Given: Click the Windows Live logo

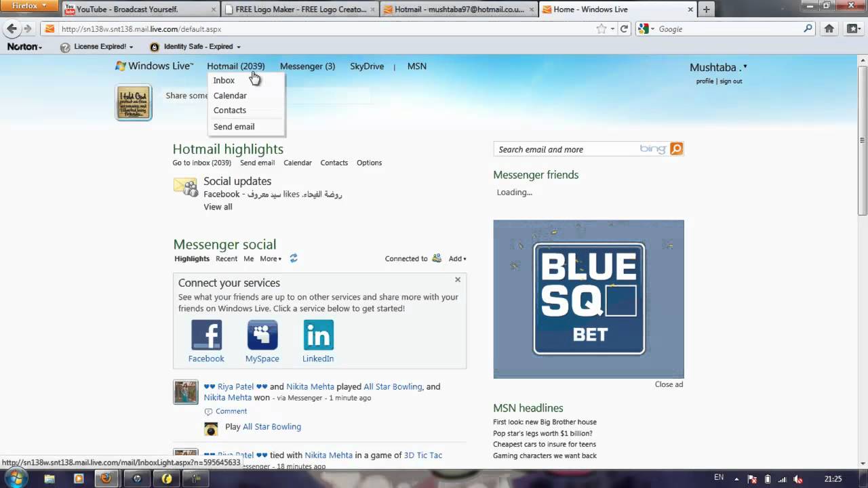Looking at the screenshot, I should pos(155,66).
